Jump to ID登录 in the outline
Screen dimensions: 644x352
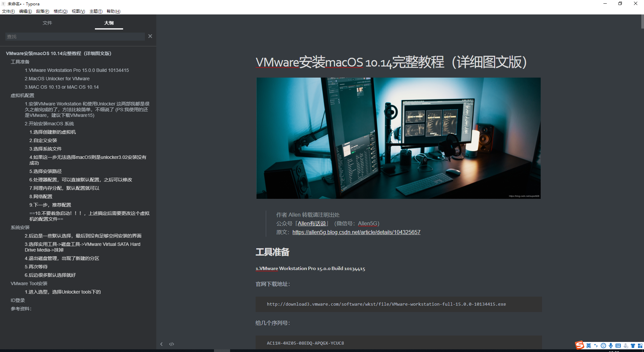(18, 300)
